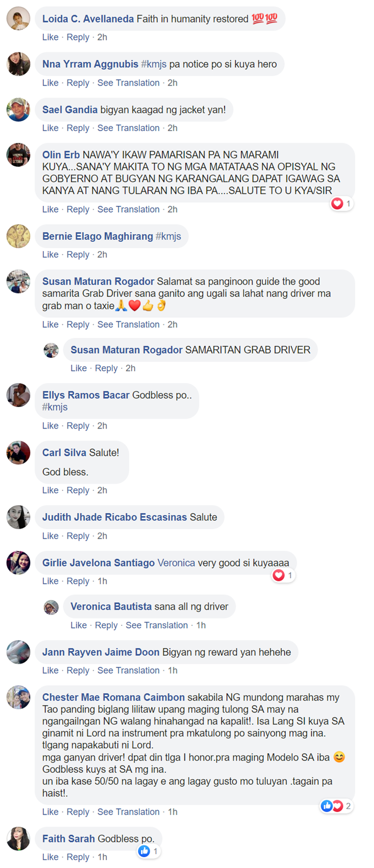
Task: Open Chester Mae Romana Caimbon's profile name link
Action: click(114, 697)
